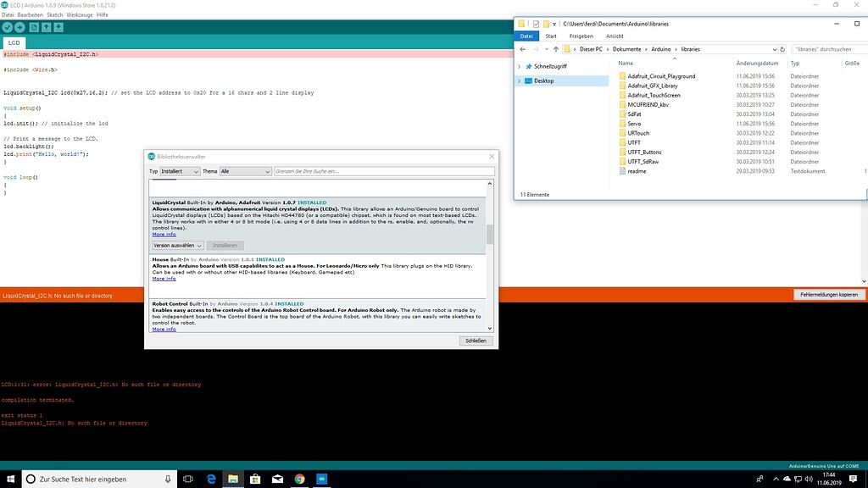Refresh the Explorer libraries folder
Screen dimensions: 868x488
782,49
